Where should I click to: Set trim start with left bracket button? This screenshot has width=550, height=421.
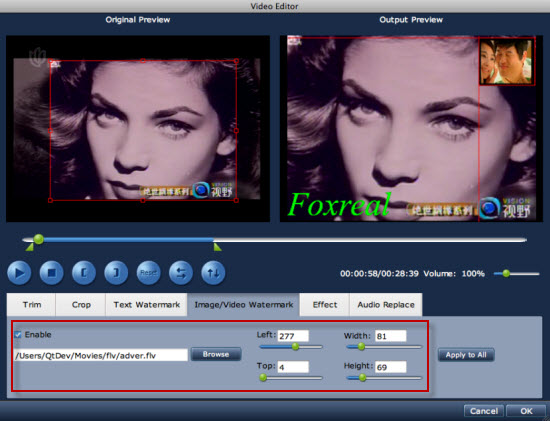(84, 273)
